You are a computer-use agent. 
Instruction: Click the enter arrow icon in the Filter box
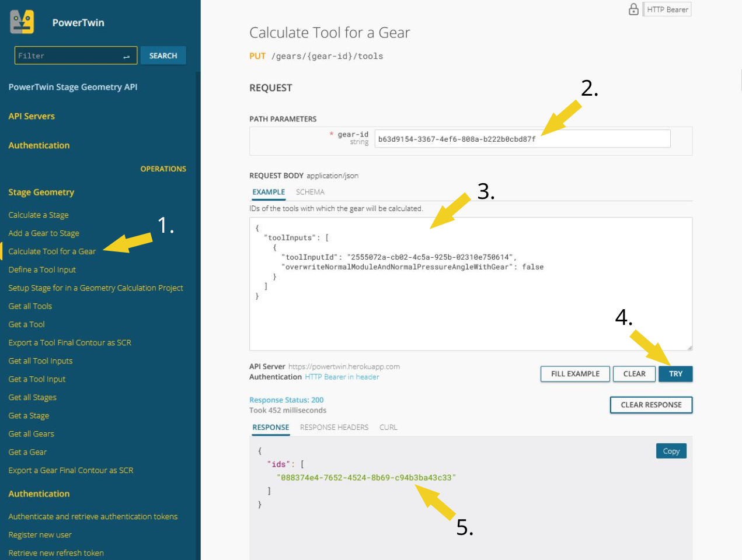(126, 56)
